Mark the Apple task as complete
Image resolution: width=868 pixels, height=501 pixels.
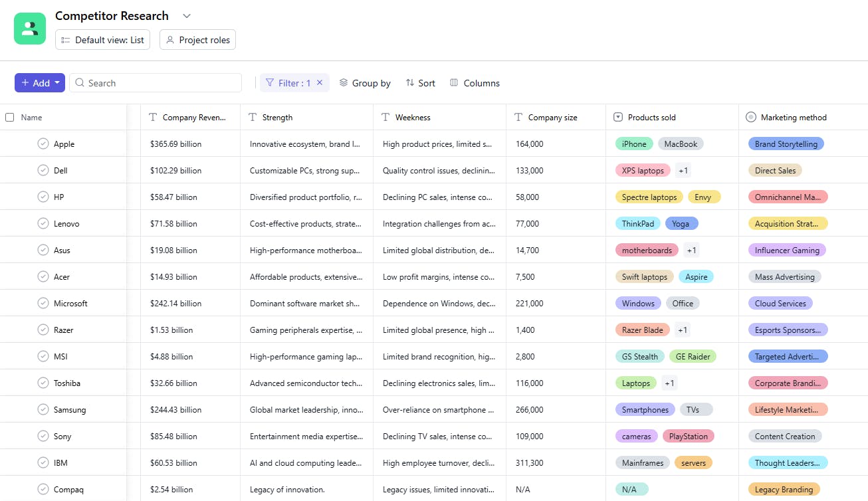[x=43, y=144]
